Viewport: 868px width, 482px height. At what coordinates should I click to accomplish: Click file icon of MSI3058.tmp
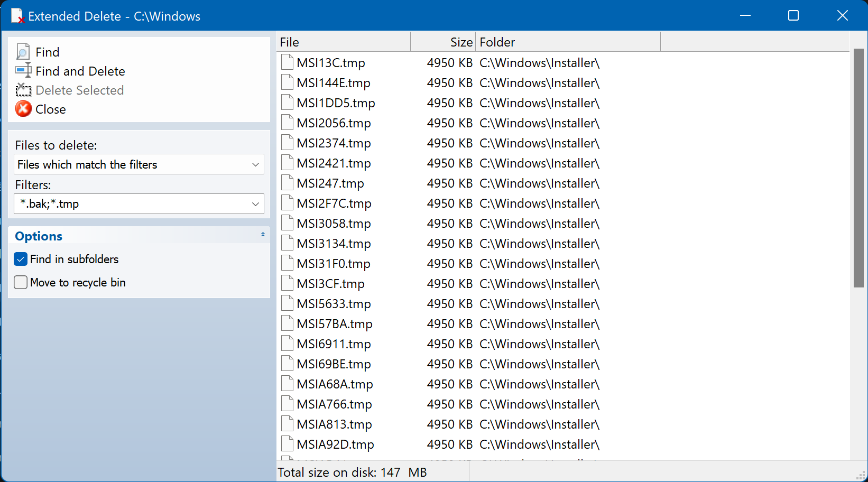pyautogui.click(x=287, y=223)
